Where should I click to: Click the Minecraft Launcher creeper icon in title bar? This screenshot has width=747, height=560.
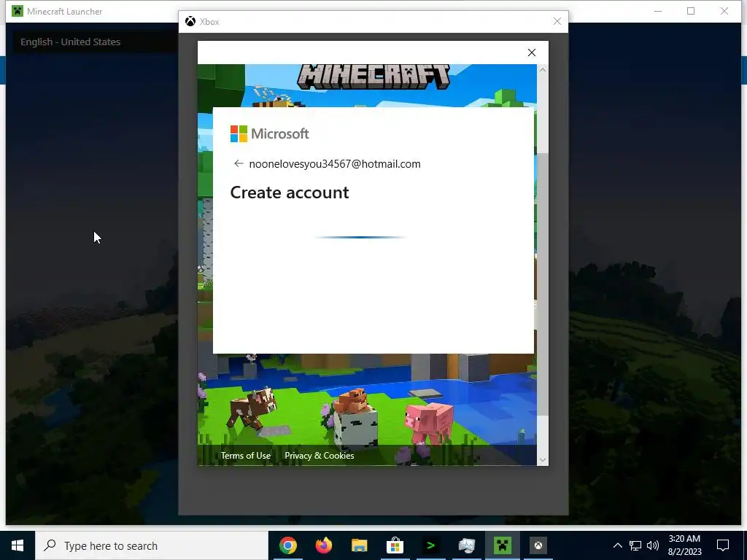pyautogui.click(x=18, y=11)
